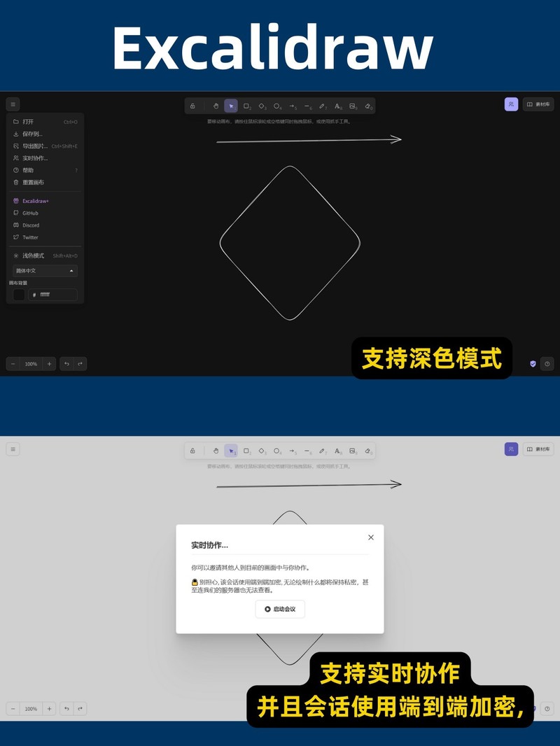
Task: Redo action in light-mode screenshot
Action: coord(80,709)
